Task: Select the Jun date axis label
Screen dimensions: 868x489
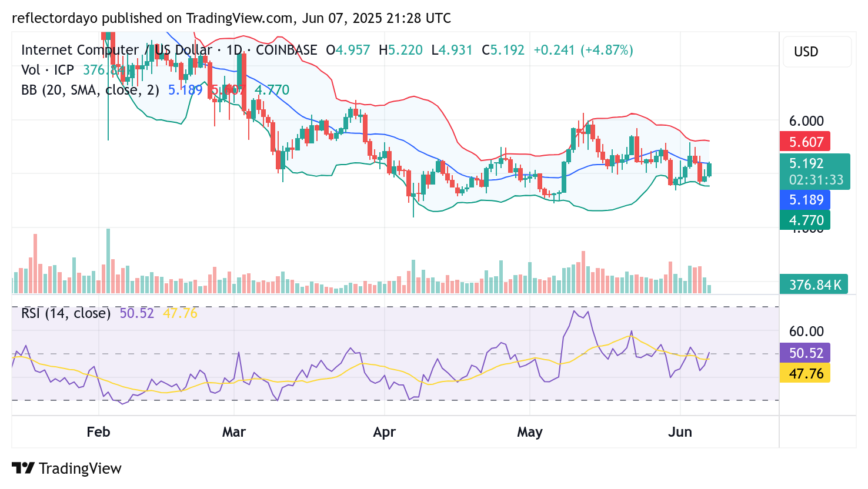Action: 680,432
